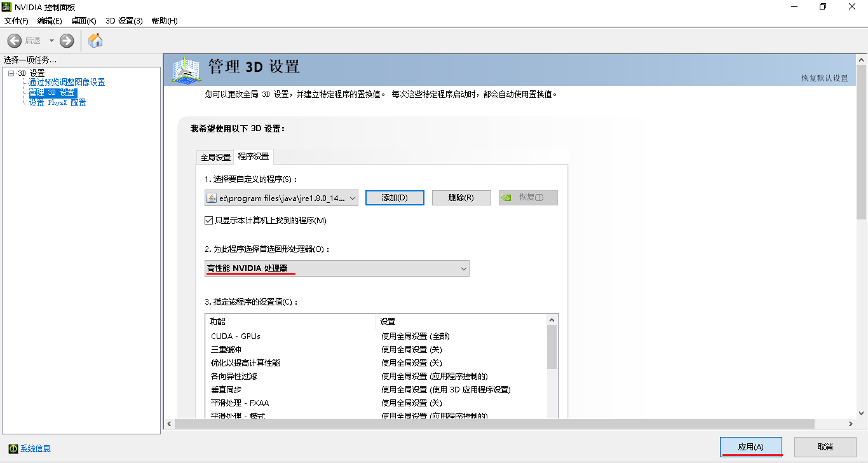Open the 文件(F) menu
Viewport: 868px width, 463px height.
point(17,20)
